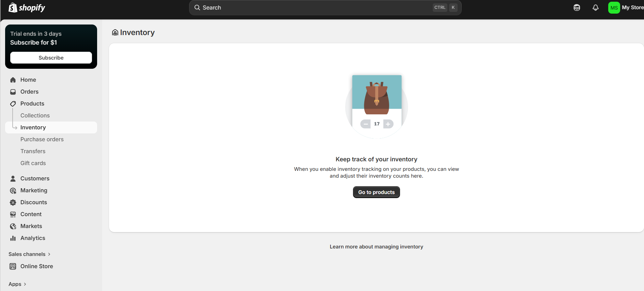The image size is (644, 291).
Task: Open Home in the sidebar
Action: [51, 80]
